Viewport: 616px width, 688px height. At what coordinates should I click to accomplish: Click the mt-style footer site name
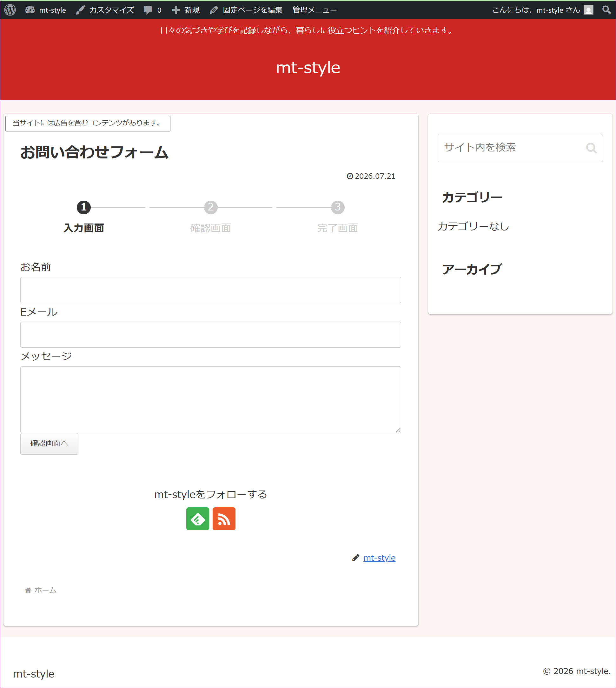pyautogui.click(x=34, y=674)
